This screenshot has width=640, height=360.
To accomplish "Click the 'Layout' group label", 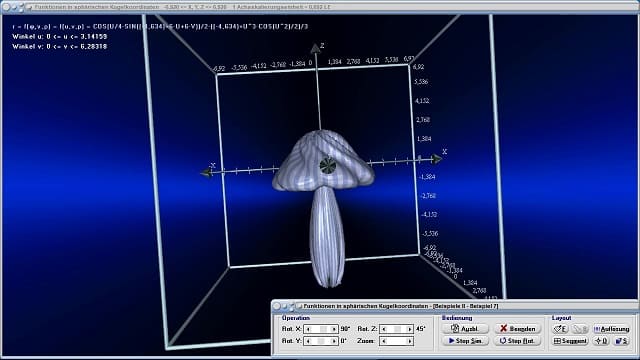I will pos(562,318).
